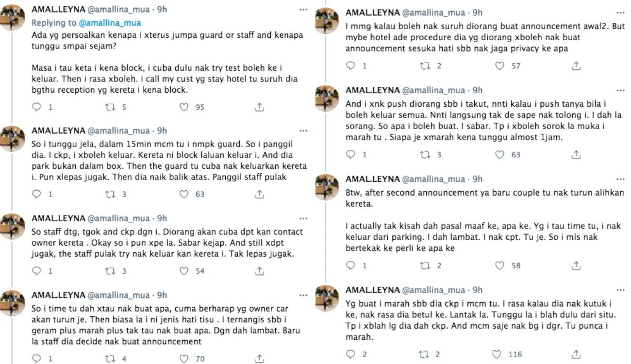Retweet the tweet with 5 retweets
631x364 pixels.
[x=110, y=107]
